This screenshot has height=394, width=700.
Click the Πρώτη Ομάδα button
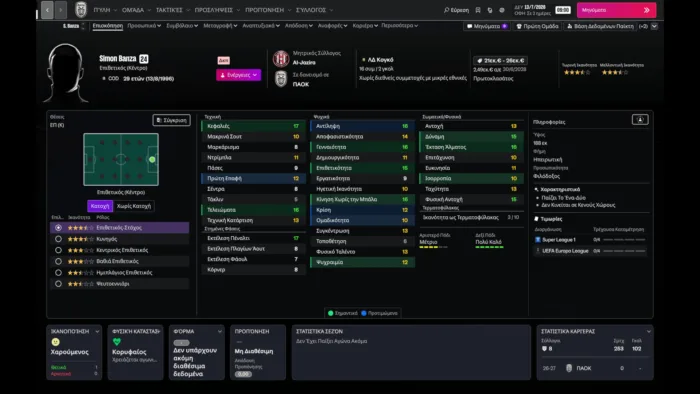tap(537, 26)
